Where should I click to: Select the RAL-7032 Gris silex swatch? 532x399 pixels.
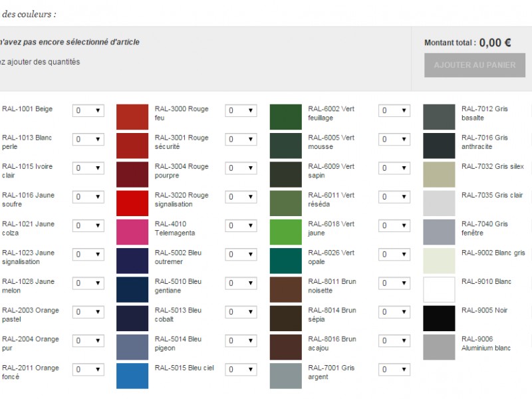pyautogui.click(x=439, y=174)
